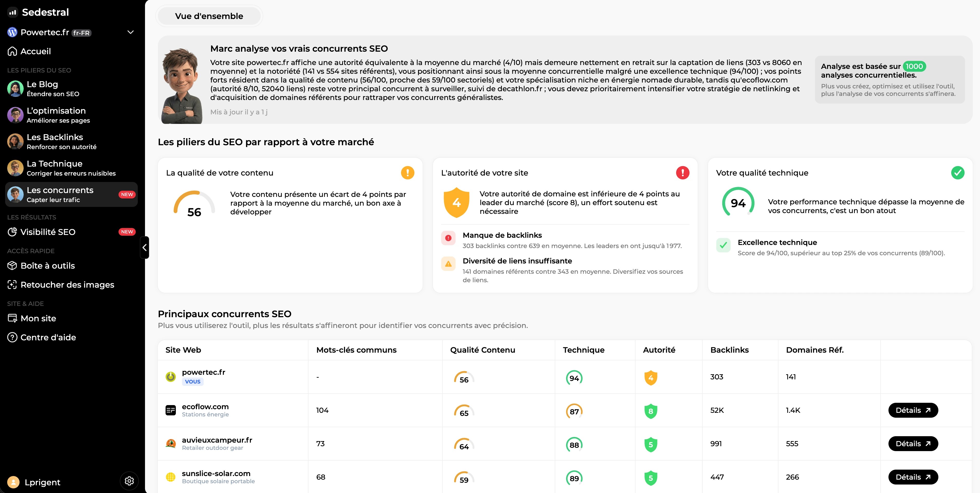Open Accueil from the sidebar

tap(36, 51)
